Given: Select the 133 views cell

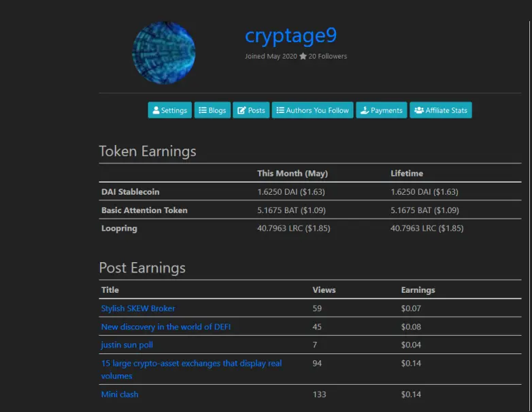Looking at the screenshot, I should 319,394.
